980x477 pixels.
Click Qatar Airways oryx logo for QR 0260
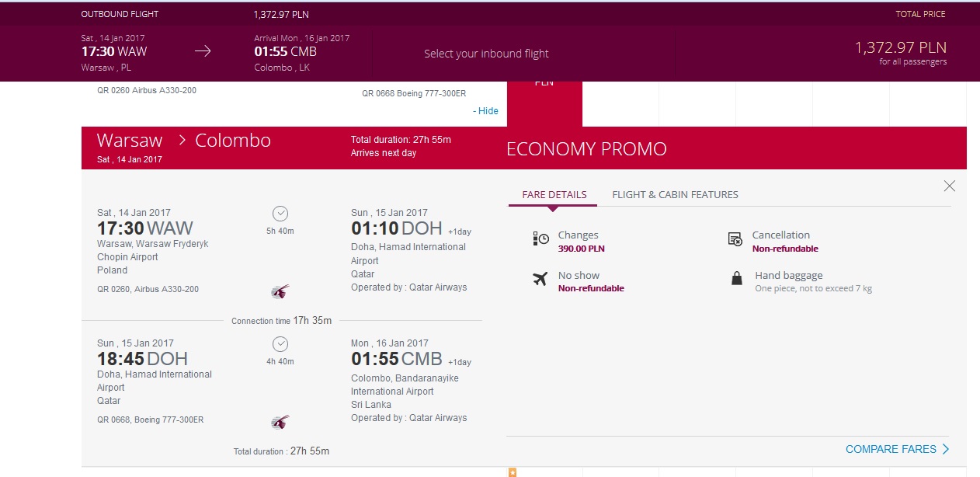pos(280,292)
